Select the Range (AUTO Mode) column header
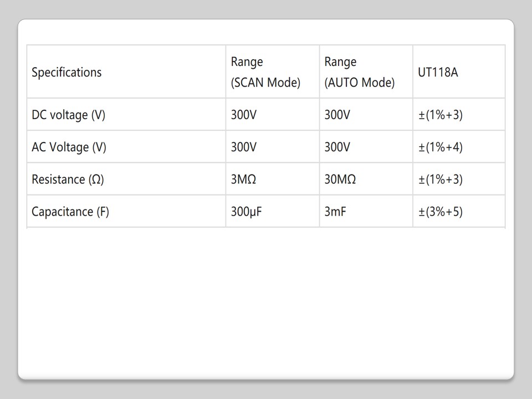 tap(359, 72)
